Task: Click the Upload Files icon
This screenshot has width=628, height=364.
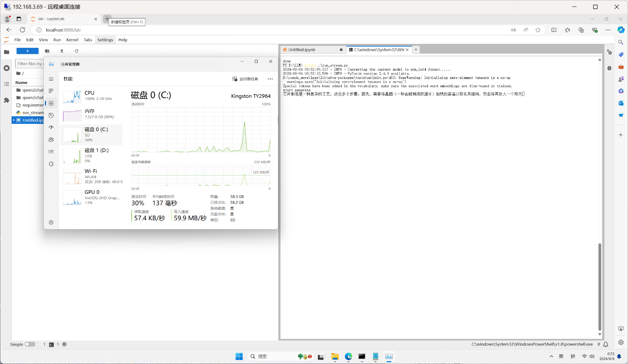Action: [x=62, y=51]
